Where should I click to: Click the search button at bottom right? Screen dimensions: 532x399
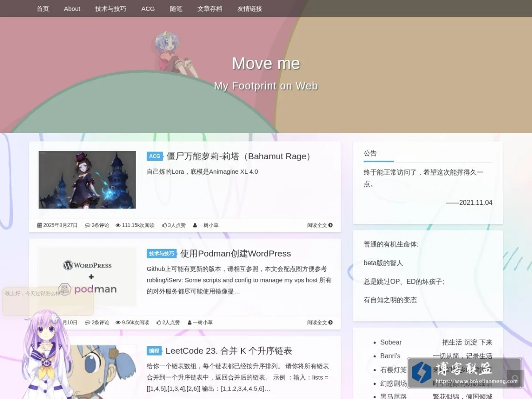pyautogui.click(x=515, y=379)
